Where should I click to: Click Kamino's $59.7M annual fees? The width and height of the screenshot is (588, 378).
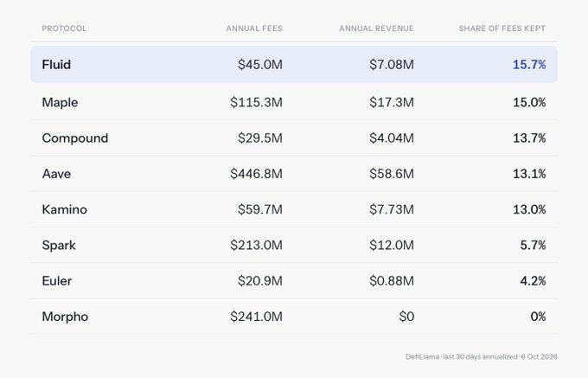click(x=260, y=209)
